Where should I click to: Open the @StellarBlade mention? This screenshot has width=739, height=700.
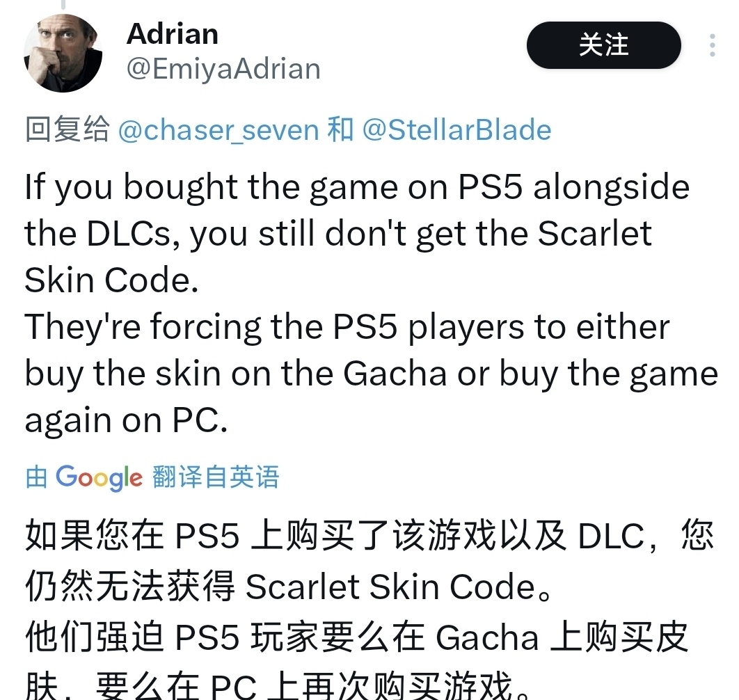(456, 130)
